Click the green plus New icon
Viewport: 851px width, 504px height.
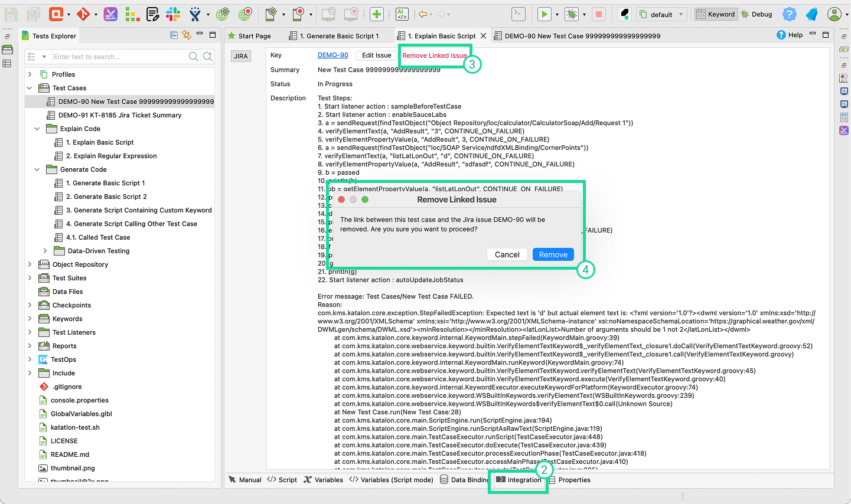point(377,14)
